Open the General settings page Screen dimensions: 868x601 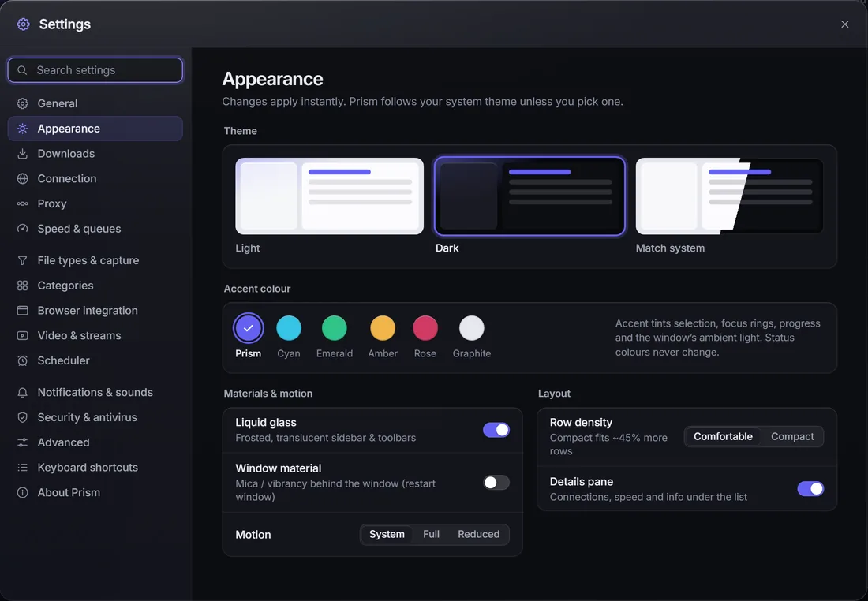point(95,103)
